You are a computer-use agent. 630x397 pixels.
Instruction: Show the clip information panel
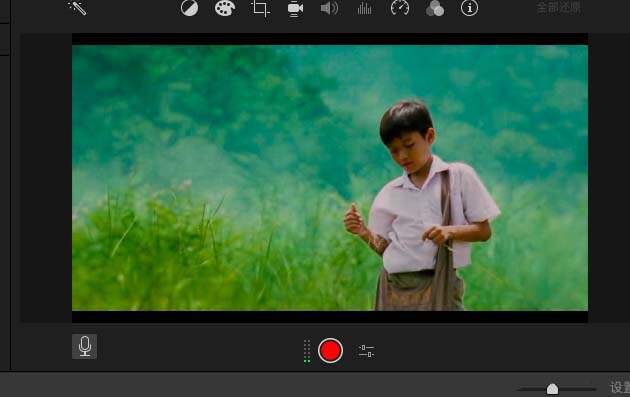[x=469, y=8]
